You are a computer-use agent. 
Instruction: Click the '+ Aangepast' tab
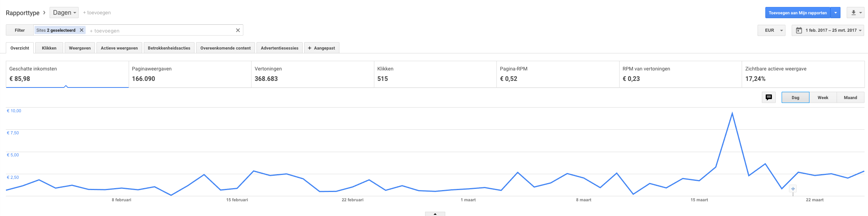pyautogui.click(x=322, y=48)
